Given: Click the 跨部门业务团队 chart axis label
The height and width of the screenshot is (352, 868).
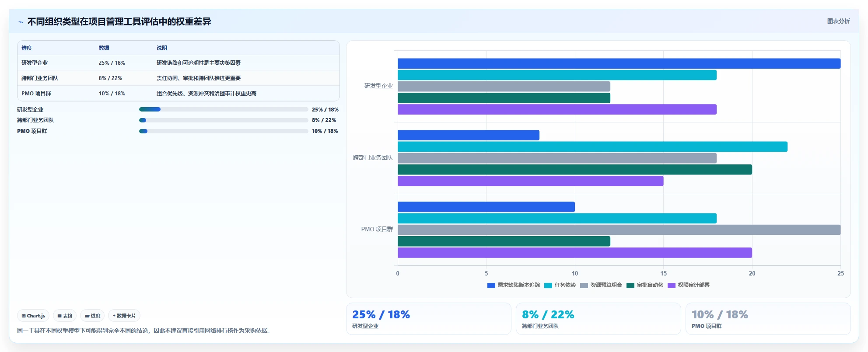Looking at the screenshot, I should coord(373,158).
